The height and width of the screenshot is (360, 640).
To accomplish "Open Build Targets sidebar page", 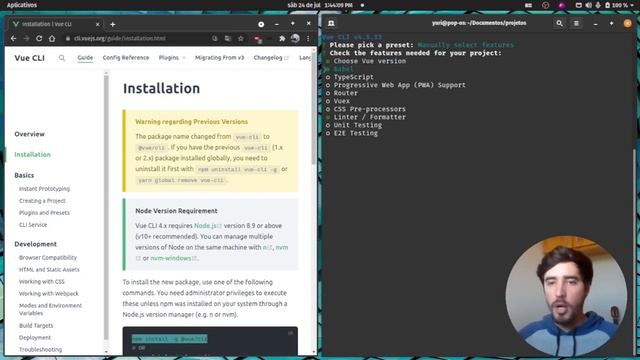I will [36, 326].
